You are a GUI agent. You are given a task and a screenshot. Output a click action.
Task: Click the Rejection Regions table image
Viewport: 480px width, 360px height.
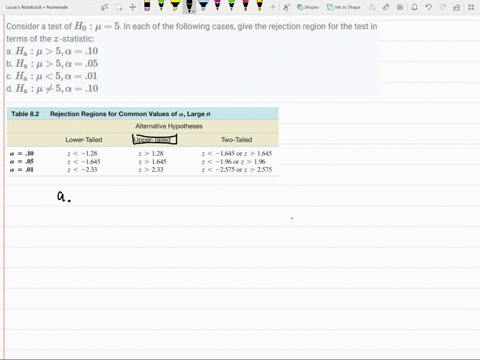143,142
